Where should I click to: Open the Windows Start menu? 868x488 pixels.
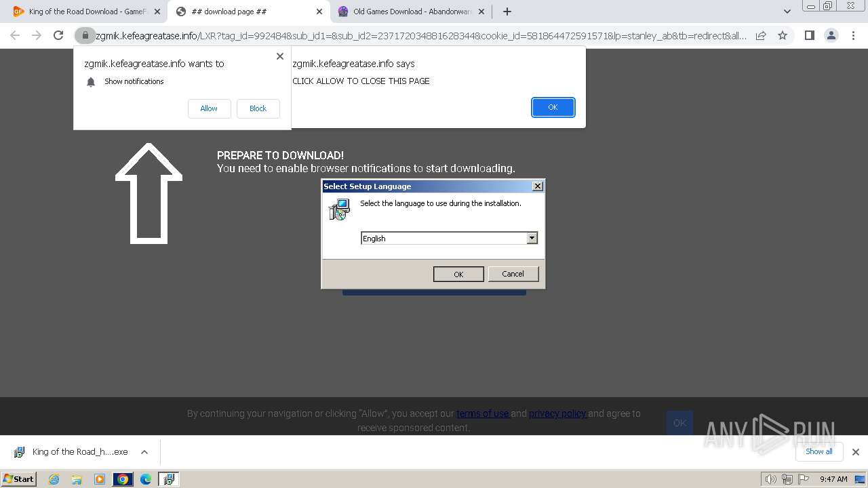pyautogui.click(x=19, y=479)
